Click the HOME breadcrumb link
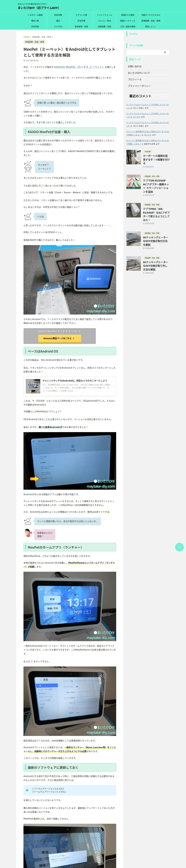The image size is (186, 868). [26, 37]
